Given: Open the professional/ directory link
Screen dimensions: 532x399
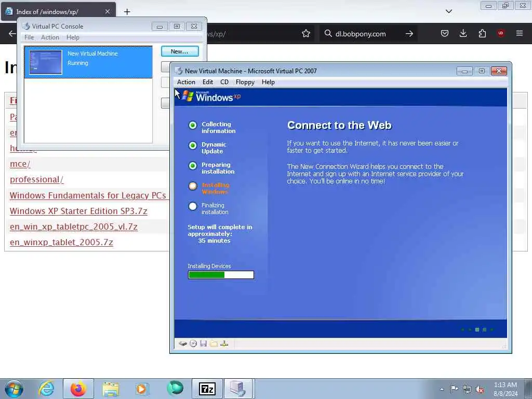Looking at the screenshot, I should (37, 179).
